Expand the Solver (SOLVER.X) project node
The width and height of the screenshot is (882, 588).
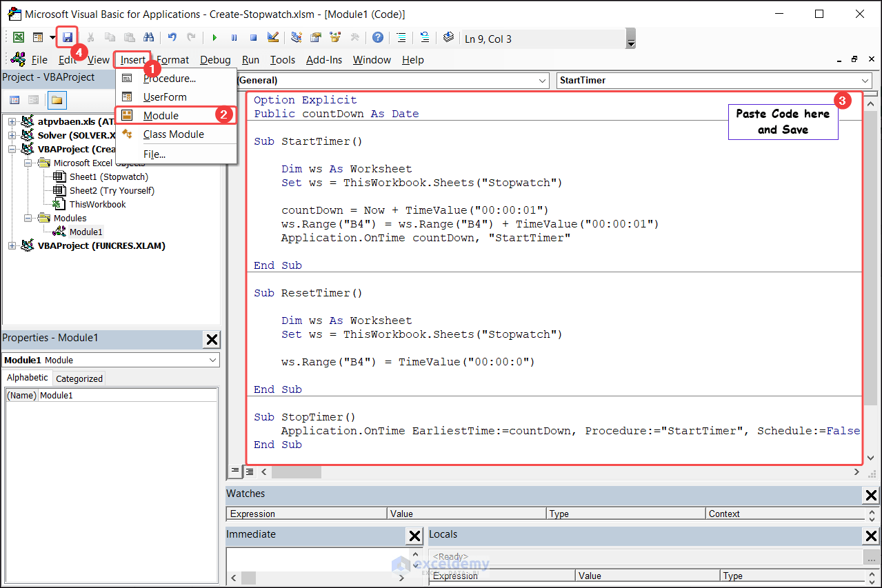click(12, 135)
